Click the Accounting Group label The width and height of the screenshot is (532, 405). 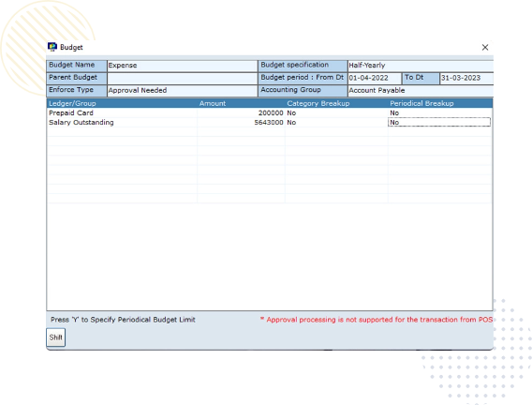coord(303,90)
